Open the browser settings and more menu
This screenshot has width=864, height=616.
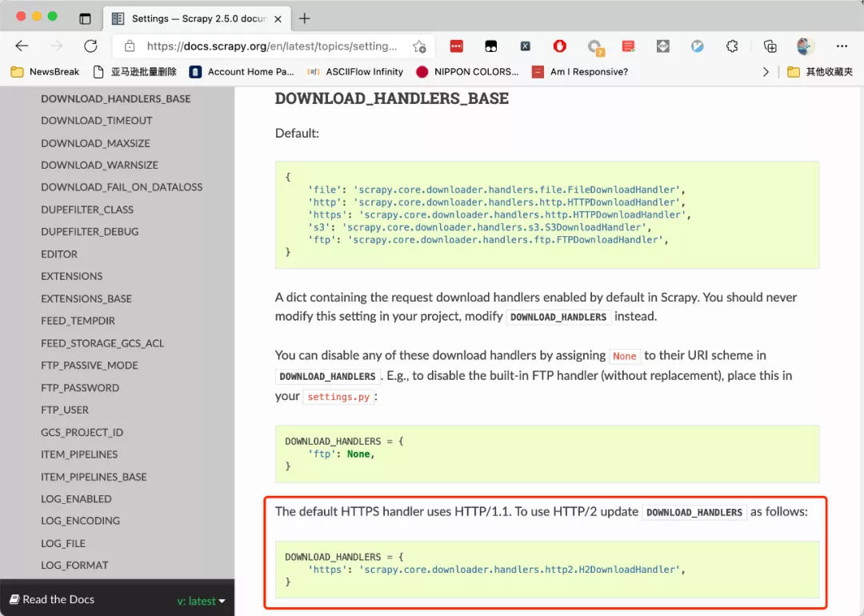pyautogui.click(x=842, y=46)
